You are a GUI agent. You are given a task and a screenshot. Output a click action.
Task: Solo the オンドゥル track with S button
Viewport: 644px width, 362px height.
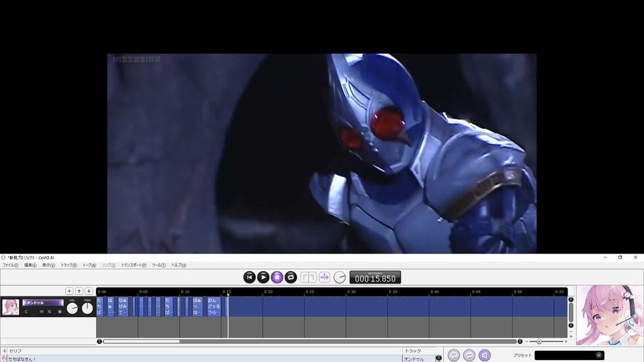[x=49, y=312]
